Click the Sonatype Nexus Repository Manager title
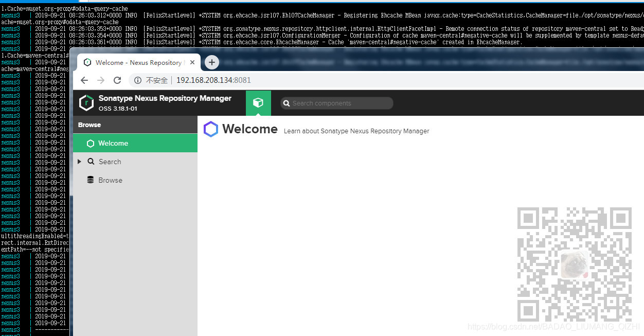 point(165,98)
